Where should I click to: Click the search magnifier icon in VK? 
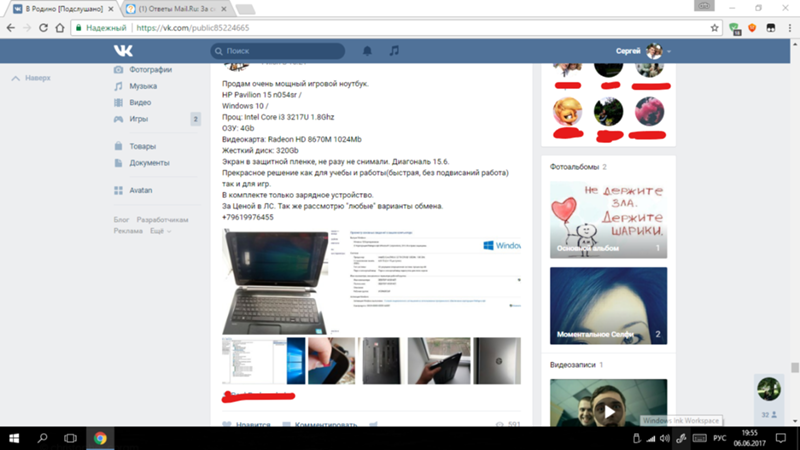click(218, 51)
